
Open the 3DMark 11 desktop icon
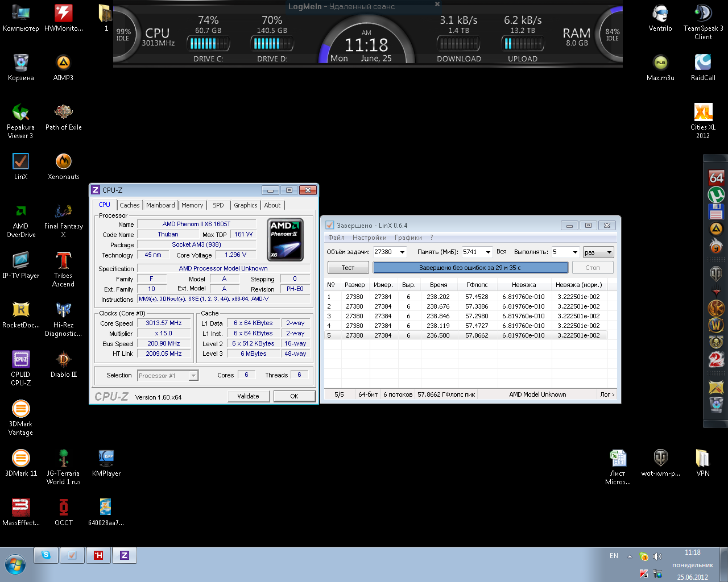point(20,463)
